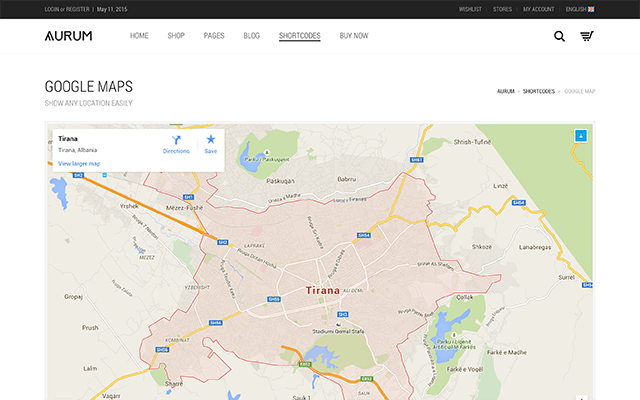Click the blue map button at top right
640x400 pixels.
(581, 136)
